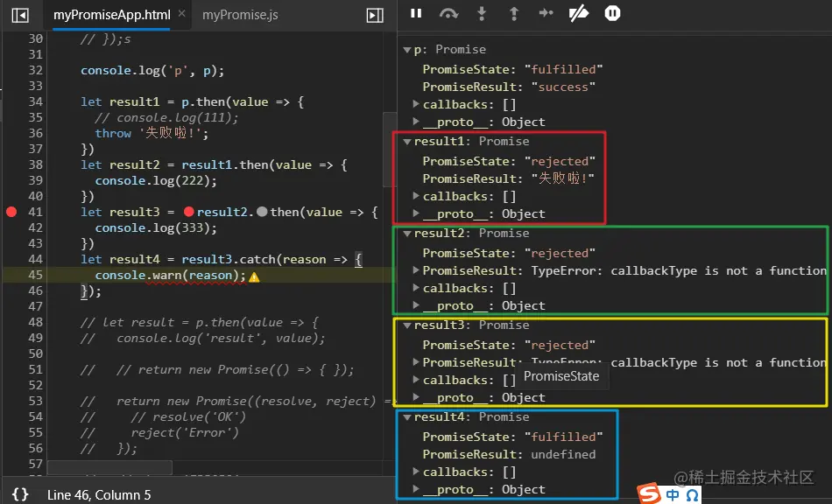Click the Step debugger arrow icon
The image size is (832, 504).
click(x=546, y=13)
